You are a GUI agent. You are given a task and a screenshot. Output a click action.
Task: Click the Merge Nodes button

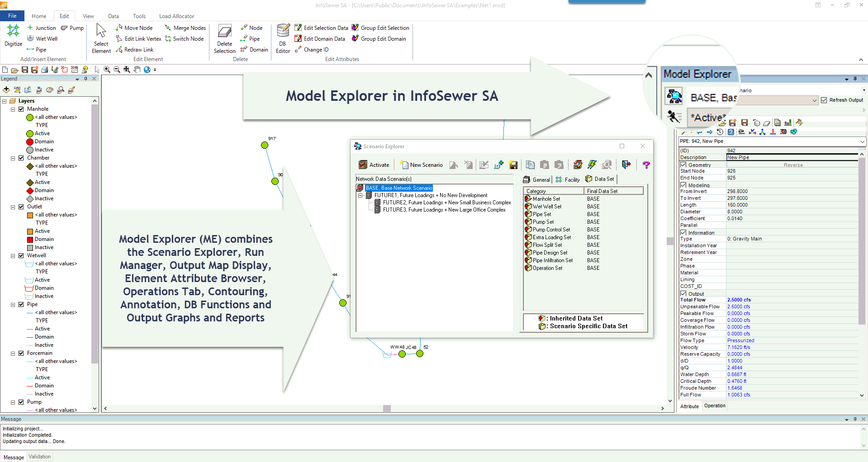click(x=185, y=28)
